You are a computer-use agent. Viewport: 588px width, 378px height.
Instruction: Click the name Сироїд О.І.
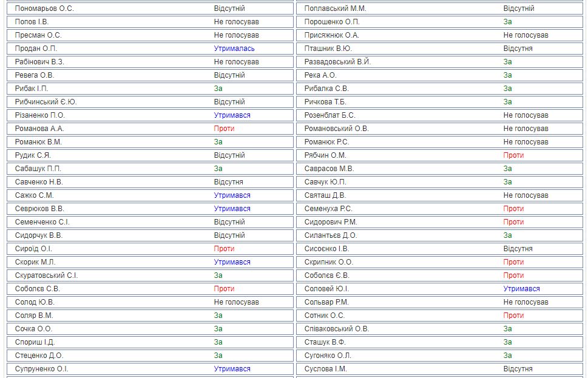[x=34, y=249]
